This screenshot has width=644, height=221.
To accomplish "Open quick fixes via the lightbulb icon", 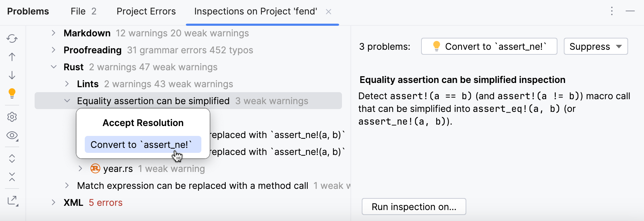I will 12,94.
